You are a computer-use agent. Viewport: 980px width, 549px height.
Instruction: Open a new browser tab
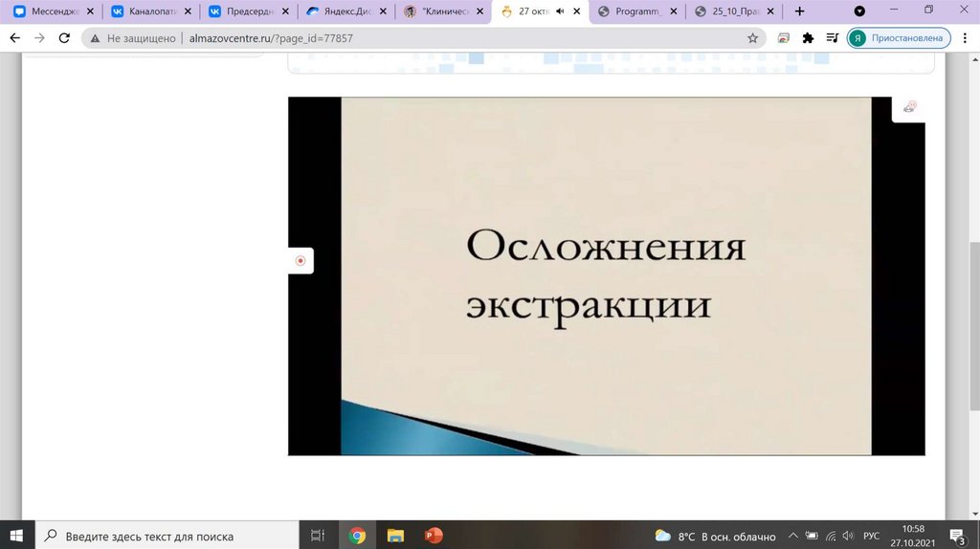click(800, 11)
